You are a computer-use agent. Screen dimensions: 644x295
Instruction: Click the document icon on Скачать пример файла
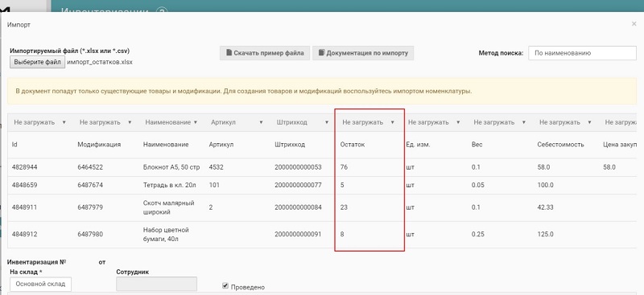tap(229, 53)
